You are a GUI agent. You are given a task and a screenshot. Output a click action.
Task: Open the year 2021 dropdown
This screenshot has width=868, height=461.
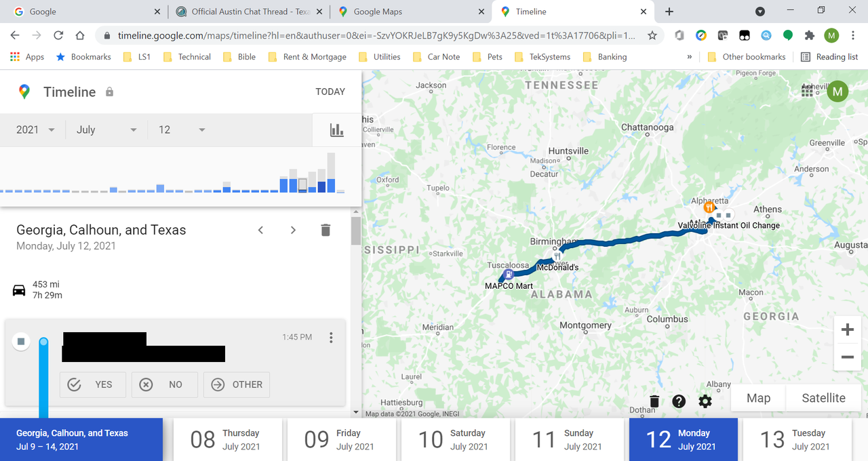[35, 129]
